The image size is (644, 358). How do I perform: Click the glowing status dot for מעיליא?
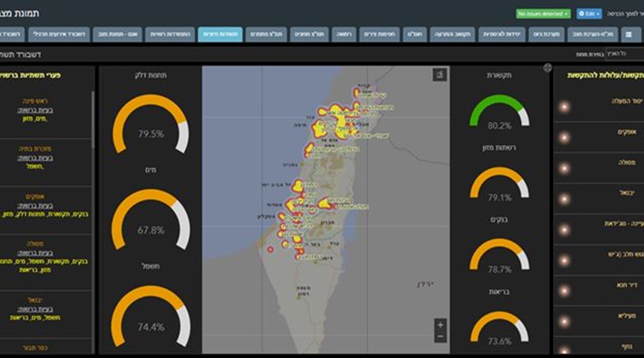(564, 322)
